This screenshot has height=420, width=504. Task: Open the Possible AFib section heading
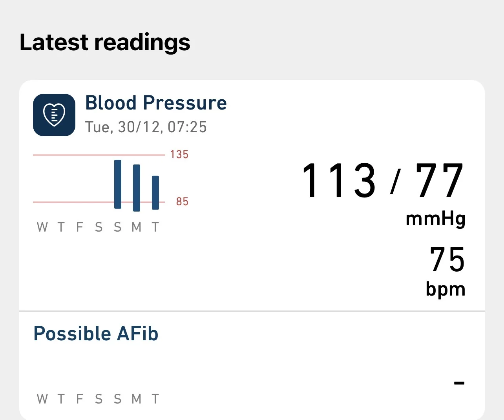(x=96, y=334)
